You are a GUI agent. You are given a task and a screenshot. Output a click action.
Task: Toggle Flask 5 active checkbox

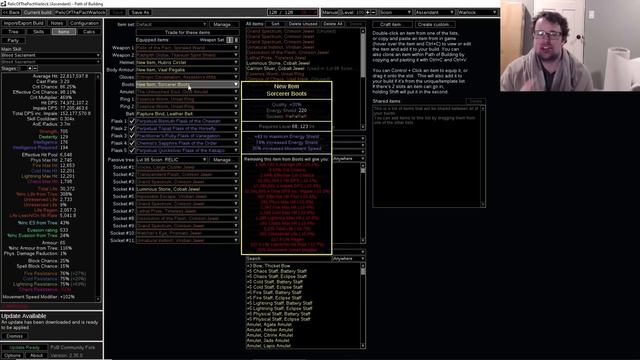pos(132,151)
